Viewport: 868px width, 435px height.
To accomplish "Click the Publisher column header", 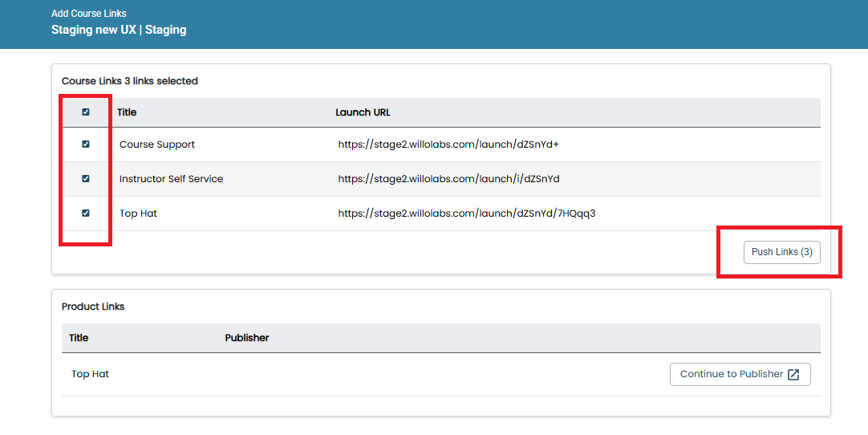I will point(247,338).
